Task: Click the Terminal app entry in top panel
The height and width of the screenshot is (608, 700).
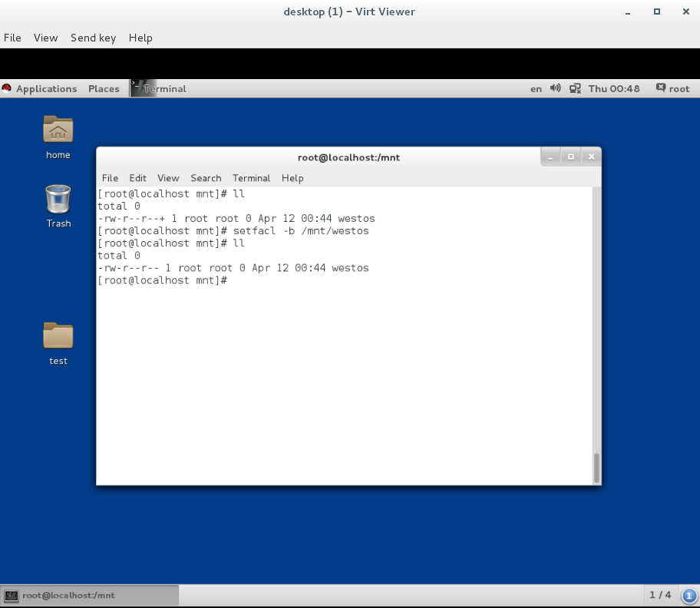Action: 159,88
